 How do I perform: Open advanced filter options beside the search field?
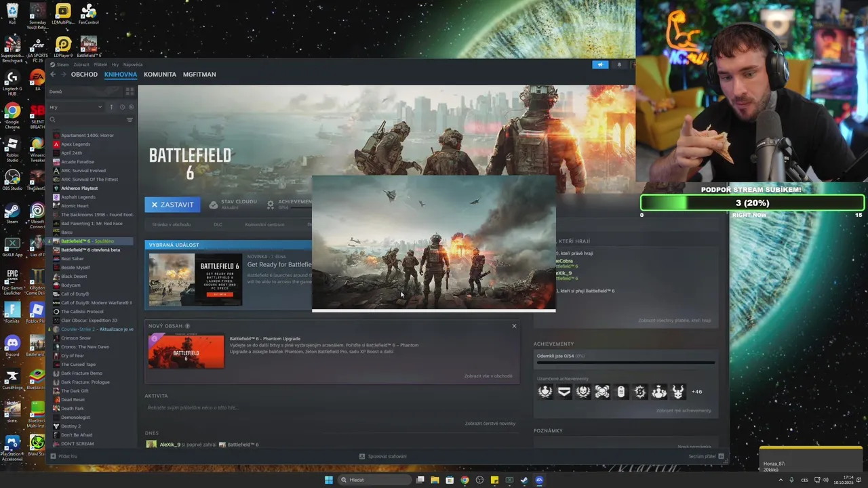click(130, 120)
